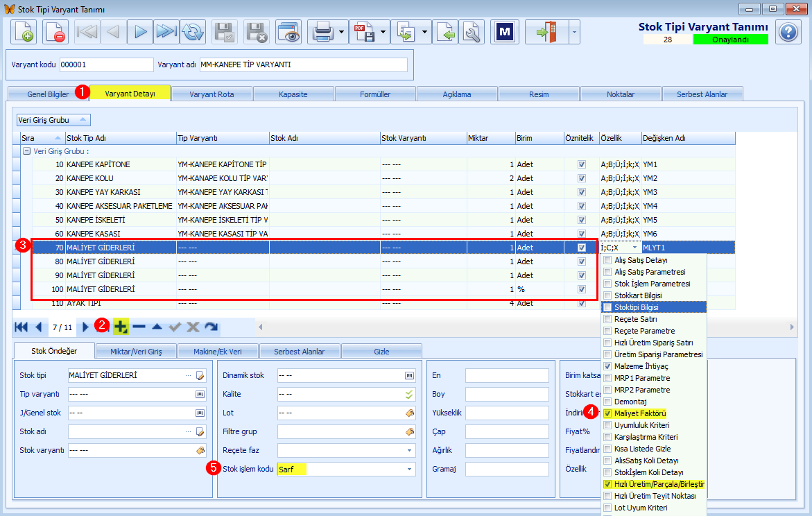Click into the Varyant kodu input field

point(106,64)
